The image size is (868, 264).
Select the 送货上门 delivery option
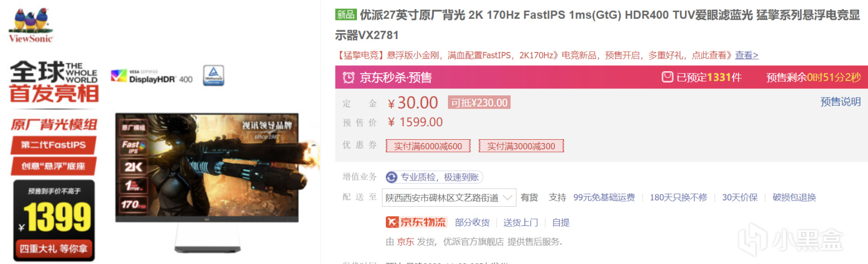[x=521, y=222]
